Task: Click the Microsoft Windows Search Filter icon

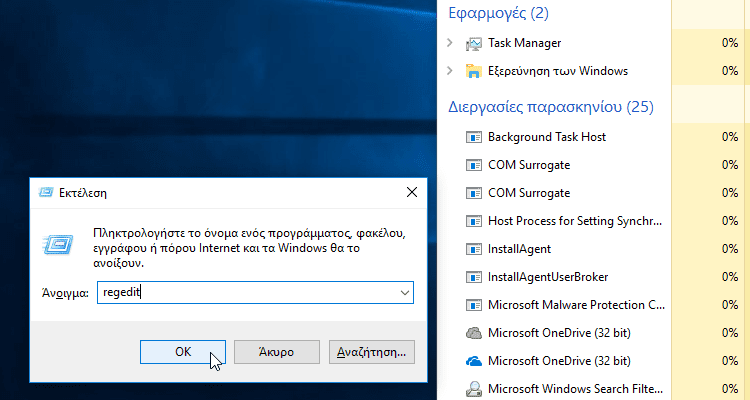Action: click(474, 388)
